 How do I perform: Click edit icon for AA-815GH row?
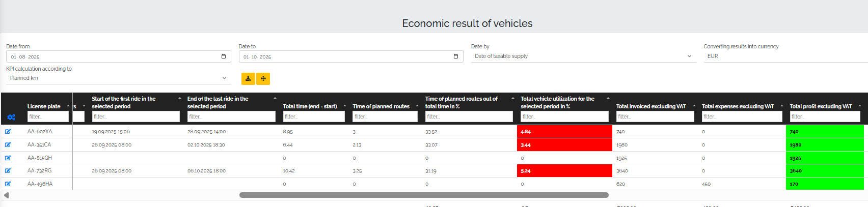coord(8,158)
